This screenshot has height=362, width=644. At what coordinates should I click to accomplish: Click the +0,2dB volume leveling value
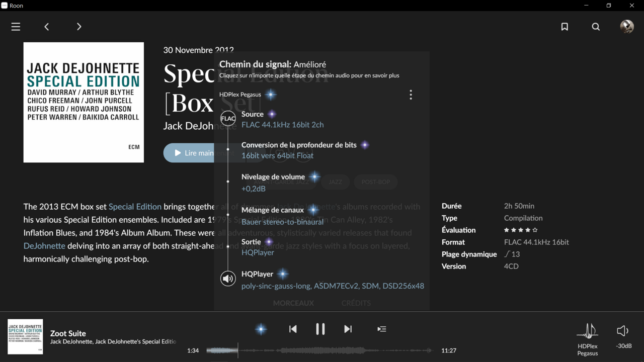tap(254, 189)
